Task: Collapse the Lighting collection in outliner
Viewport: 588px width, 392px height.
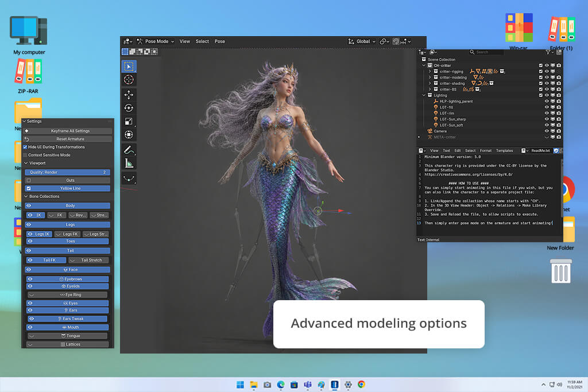Action: coord(424,95)
